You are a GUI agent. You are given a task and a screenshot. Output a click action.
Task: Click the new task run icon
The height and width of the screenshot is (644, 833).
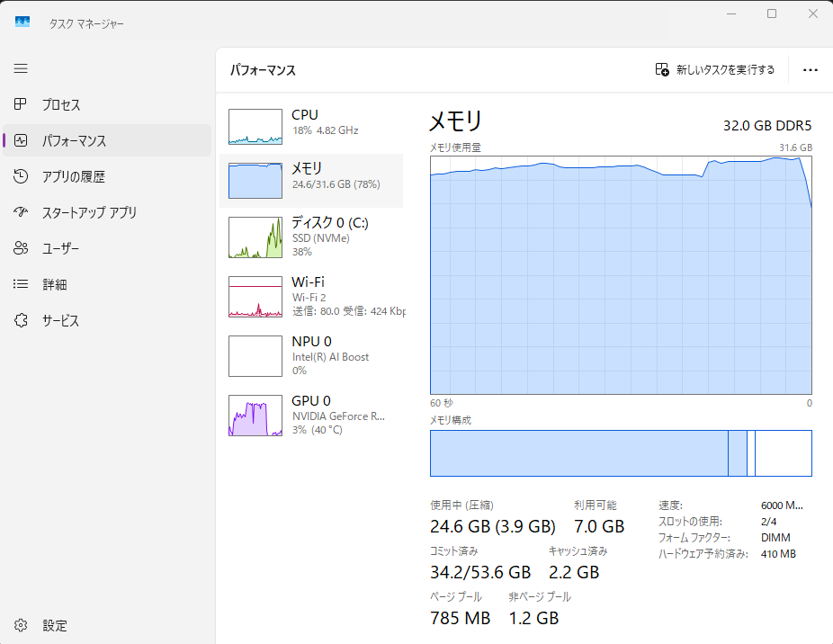click(x=662, y=69)
